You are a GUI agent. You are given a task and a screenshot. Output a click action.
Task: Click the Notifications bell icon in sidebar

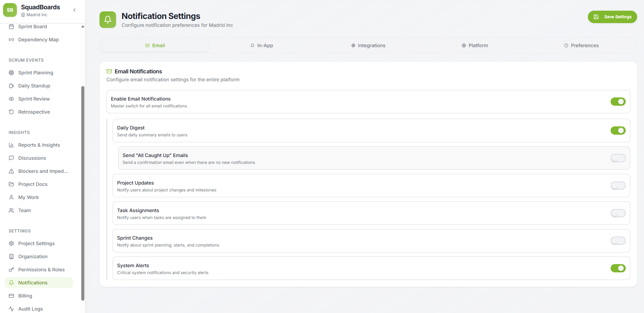(11, 283)
